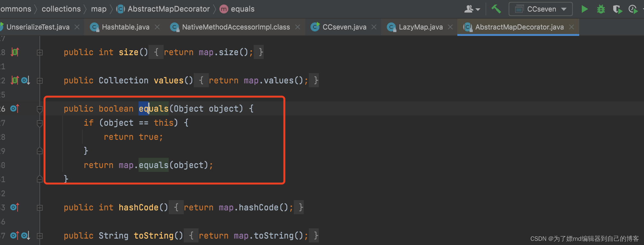The width and height of the screenshot is (644, 245).
Task: Click the profiler run icon
Action: [633, 9]
